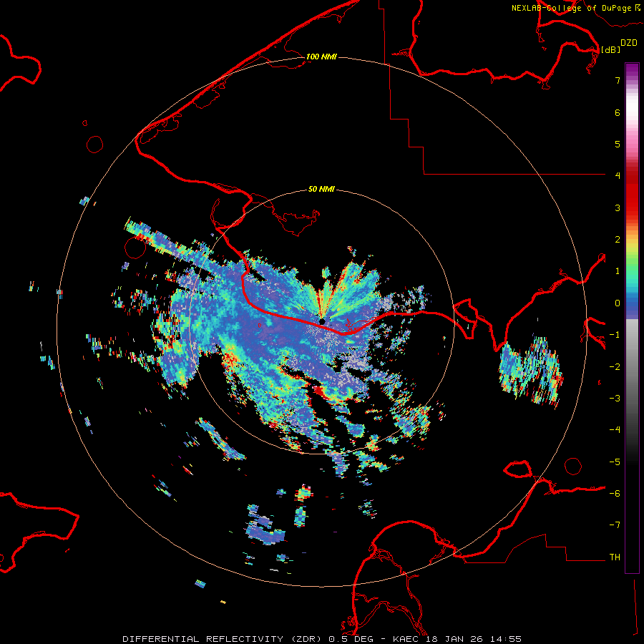Screen dimensions: 644x644
Task: Click the 7 value on the colorbar scale
Action: pyautogui.click(x=618, y=80)
